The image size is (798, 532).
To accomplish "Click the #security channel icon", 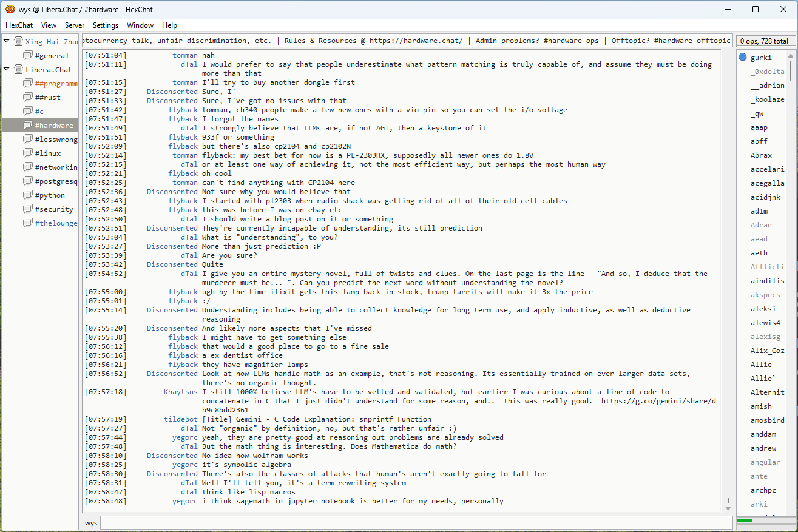I will 28,209.
